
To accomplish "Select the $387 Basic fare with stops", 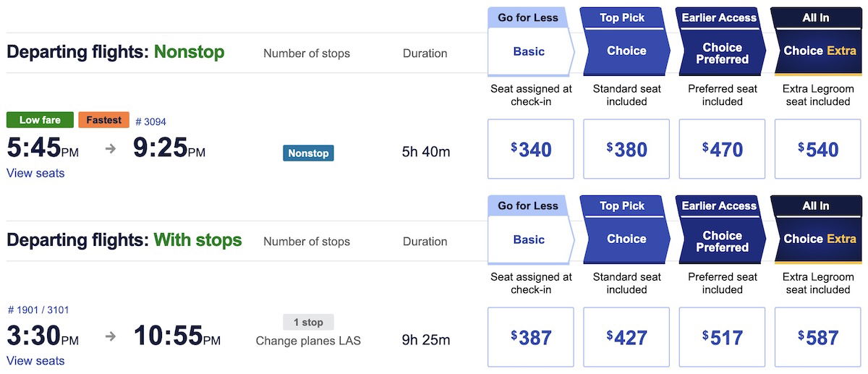I will (x=531, y=337).
